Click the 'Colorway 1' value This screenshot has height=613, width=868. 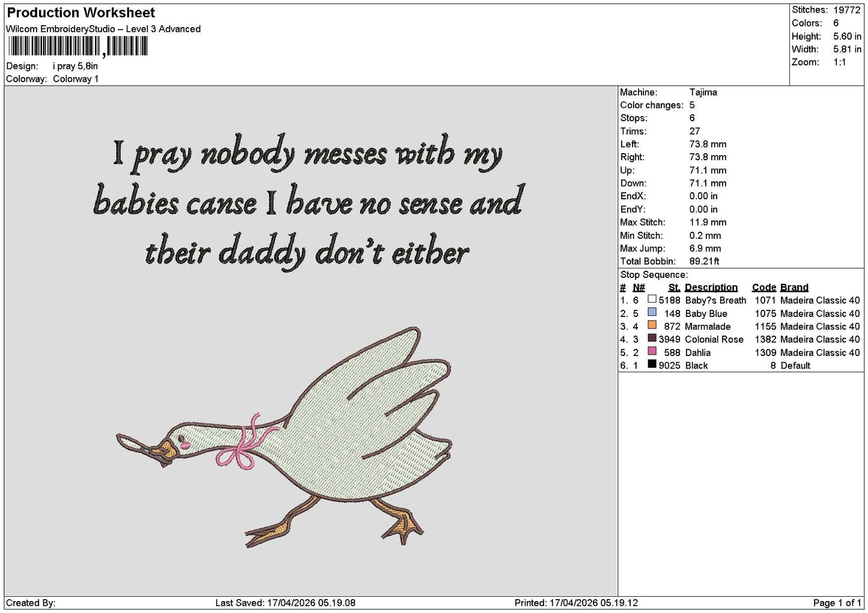coord(76,79)
